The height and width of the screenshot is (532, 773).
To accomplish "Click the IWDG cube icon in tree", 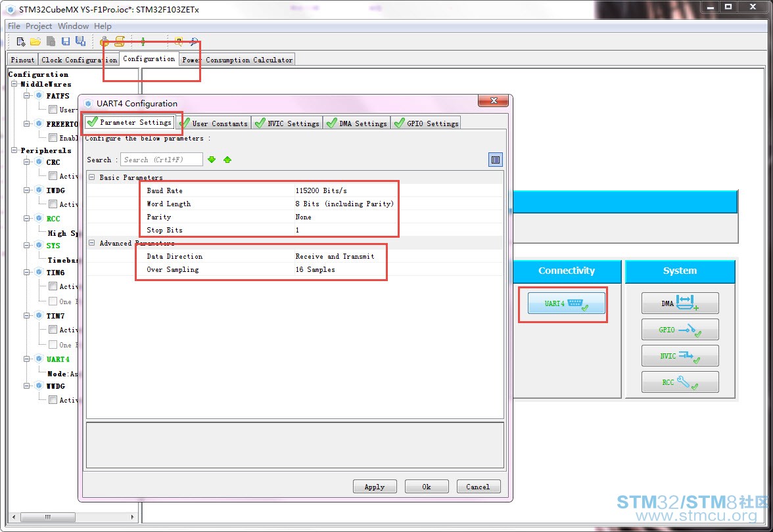I will coord(39,190).
